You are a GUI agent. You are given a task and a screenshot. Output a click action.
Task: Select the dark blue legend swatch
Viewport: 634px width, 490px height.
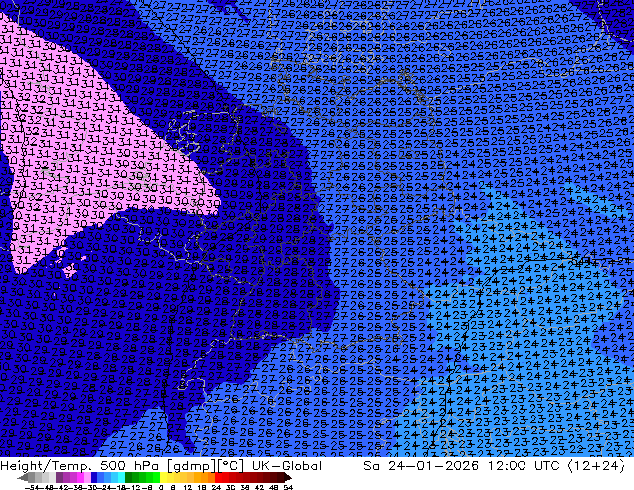94,478
